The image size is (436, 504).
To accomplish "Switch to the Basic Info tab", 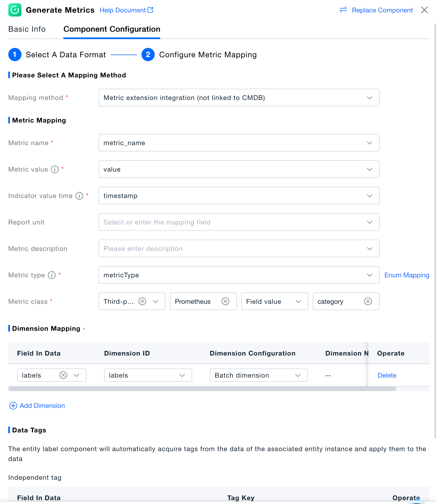I will click(27, 29).
